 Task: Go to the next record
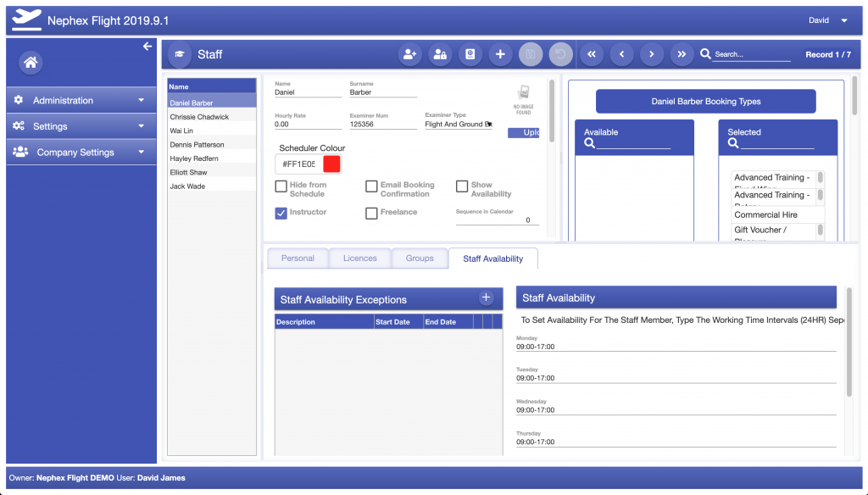click(x=652, y=54)
